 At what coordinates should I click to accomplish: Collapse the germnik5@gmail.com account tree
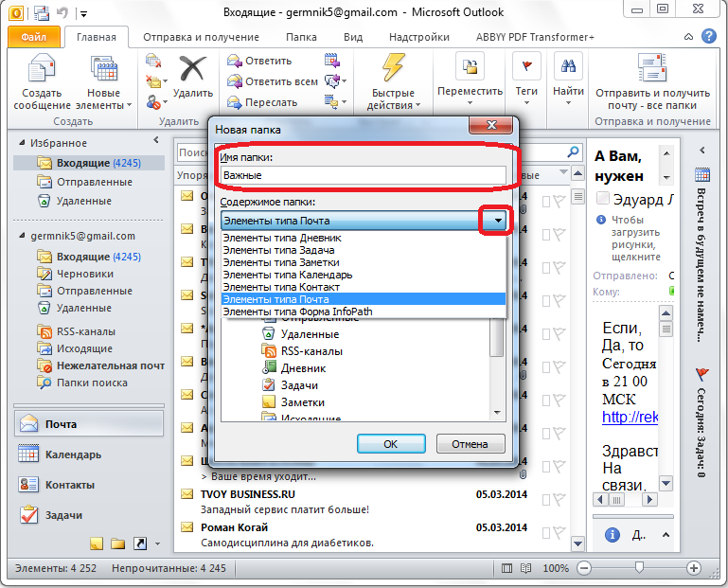pos(22,236)
